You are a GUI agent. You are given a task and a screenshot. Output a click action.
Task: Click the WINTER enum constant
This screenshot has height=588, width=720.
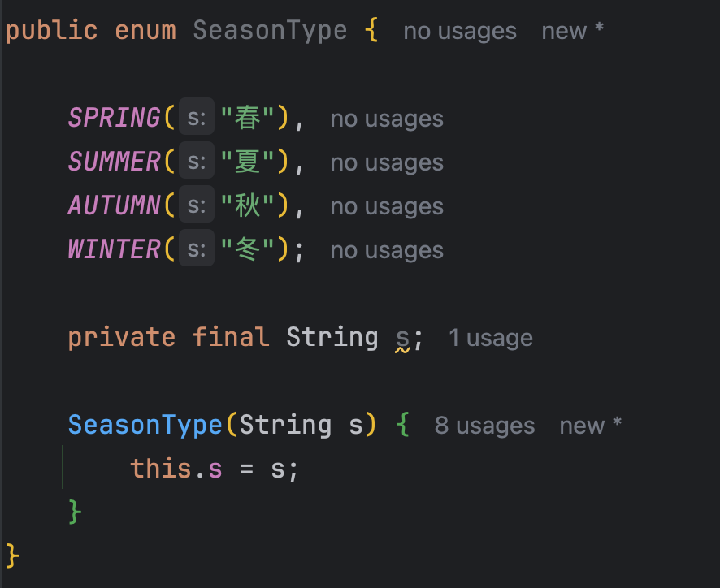tap(114, 249)
